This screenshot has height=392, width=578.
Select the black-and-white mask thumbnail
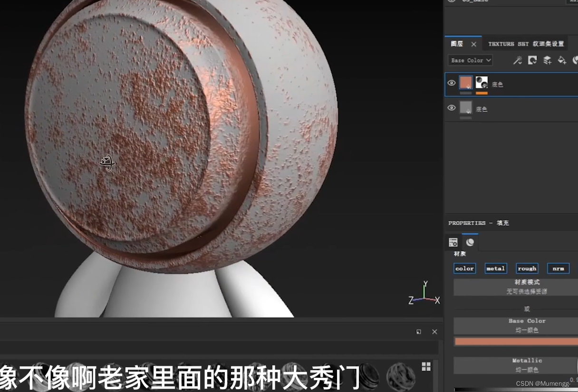(482, 83)
